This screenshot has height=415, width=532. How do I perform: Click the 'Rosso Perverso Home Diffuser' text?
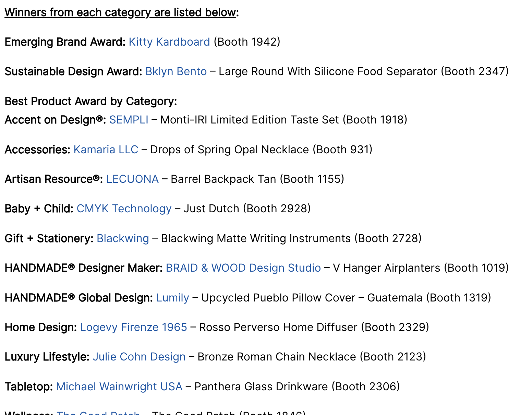pos(278,327)
